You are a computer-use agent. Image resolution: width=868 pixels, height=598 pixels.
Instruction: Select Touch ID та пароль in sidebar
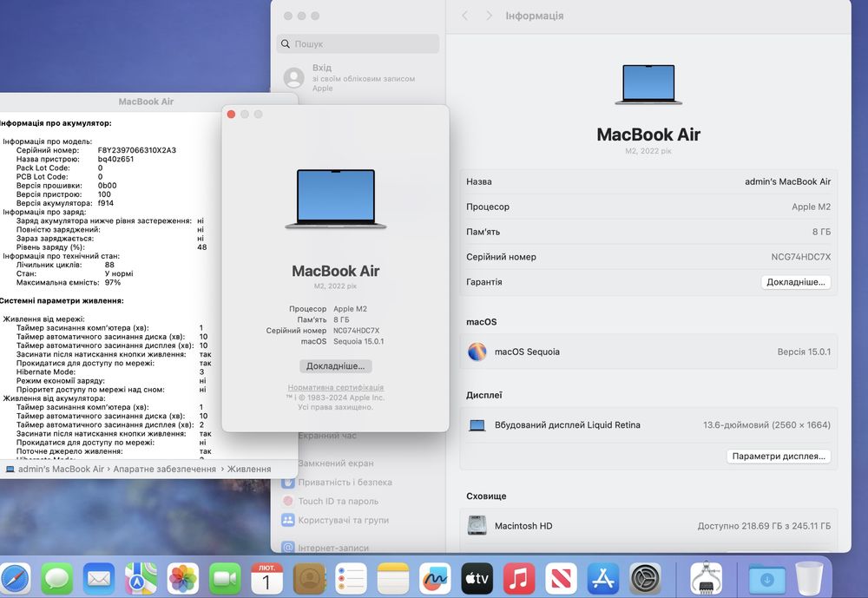[x=339, y=501]
